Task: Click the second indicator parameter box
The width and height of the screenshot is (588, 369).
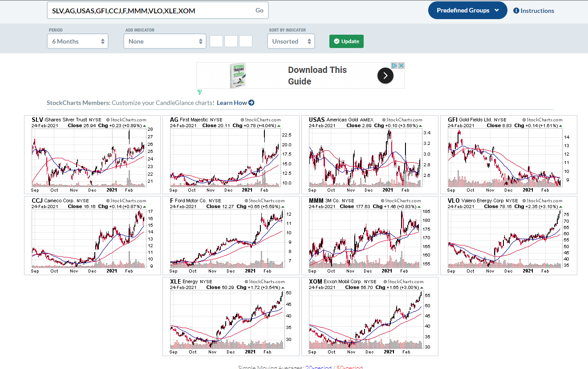Action: (231, 41)
